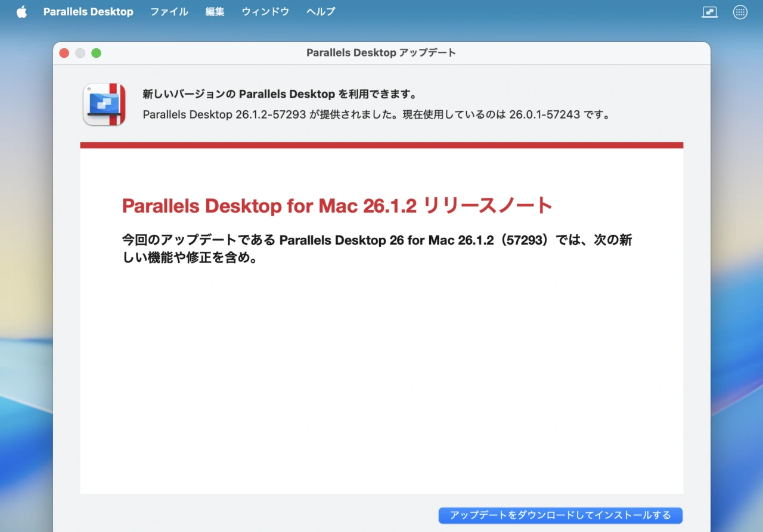The height and width of the screenshot is (532, 763).
Task: Open the ウィンドウ menu
Action: click(265, 11)
